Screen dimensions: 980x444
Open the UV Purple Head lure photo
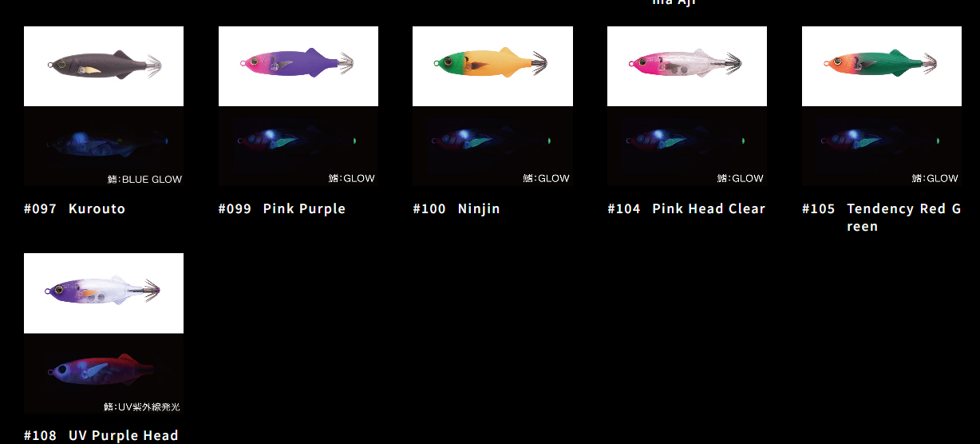[x=104, y=293]
